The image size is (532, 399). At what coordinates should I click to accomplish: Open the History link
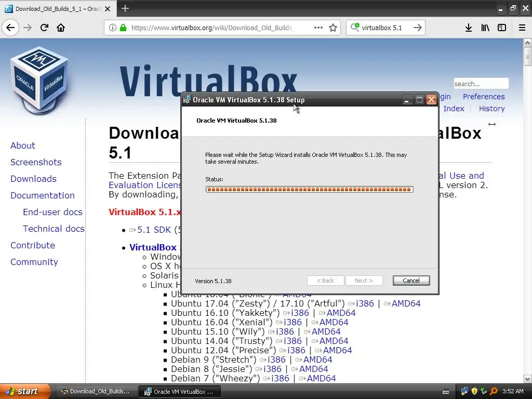pyautogui.click(x=491, y=109)
